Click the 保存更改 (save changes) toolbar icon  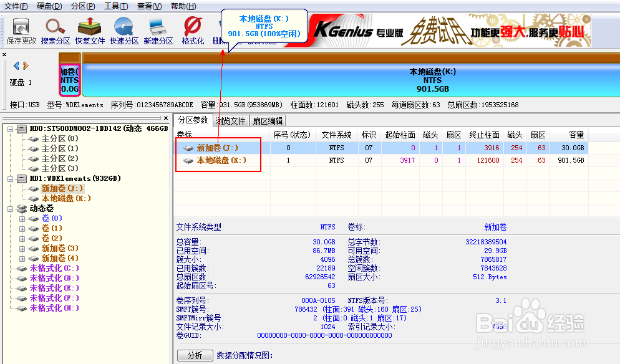tap(21, 31)
